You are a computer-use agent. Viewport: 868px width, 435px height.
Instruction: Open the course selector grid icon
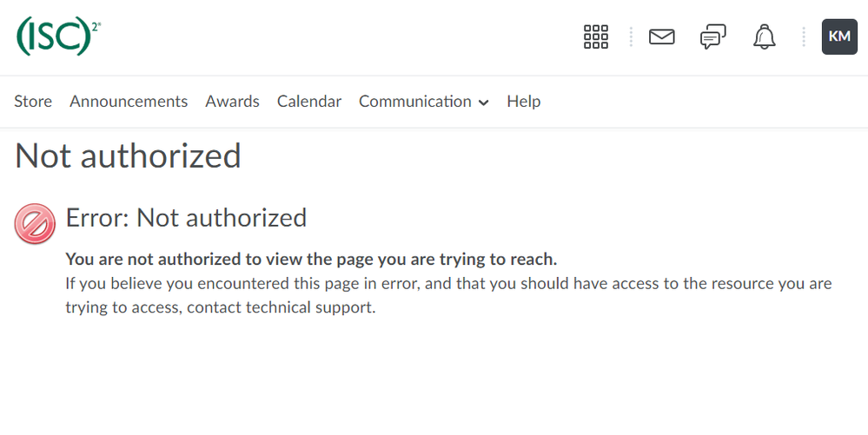coord(596,36)
